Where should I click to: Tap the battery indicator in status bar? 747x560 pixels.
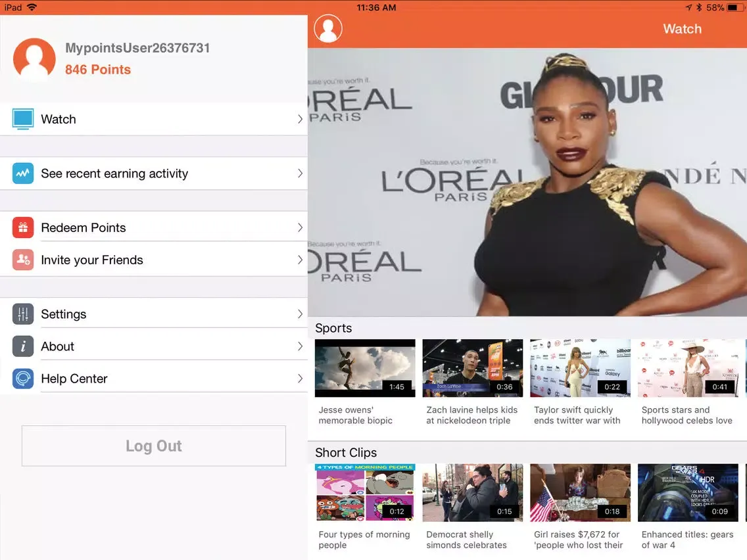click(x=736, y=7)
